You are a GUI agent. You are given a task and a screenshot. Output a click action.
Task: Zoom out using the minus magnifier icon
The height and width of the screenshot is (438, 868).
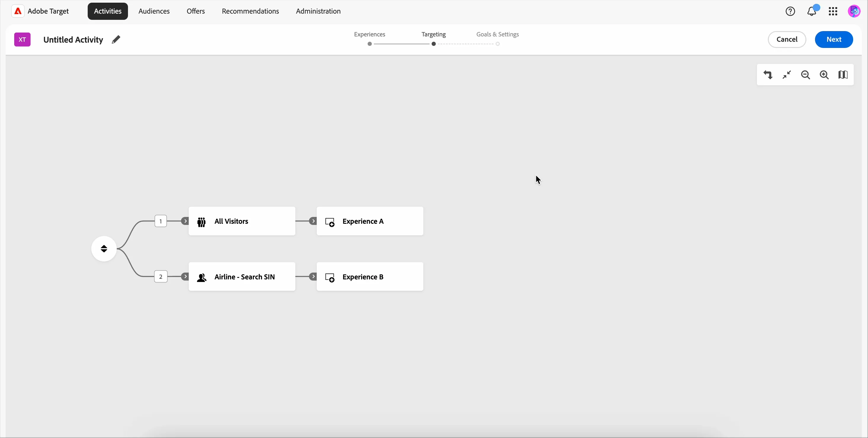(x=806, y=75)
